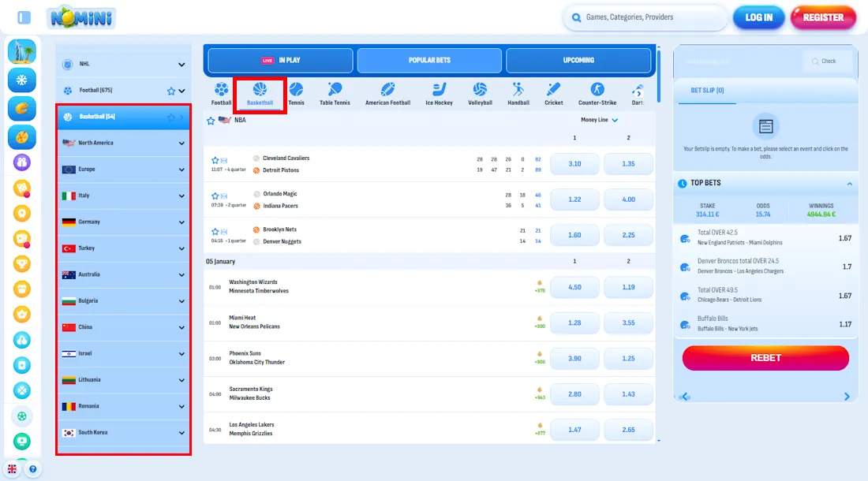
Task: Select the Cricket sport icon
Action: click(x=553, y=91)
